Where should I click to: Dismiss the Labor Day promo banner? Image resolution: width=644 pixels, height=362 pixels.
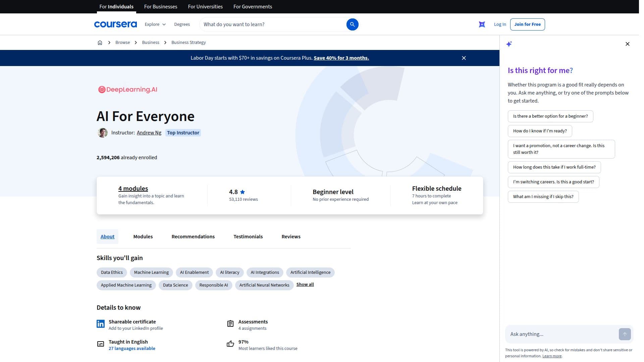(464, 58)
